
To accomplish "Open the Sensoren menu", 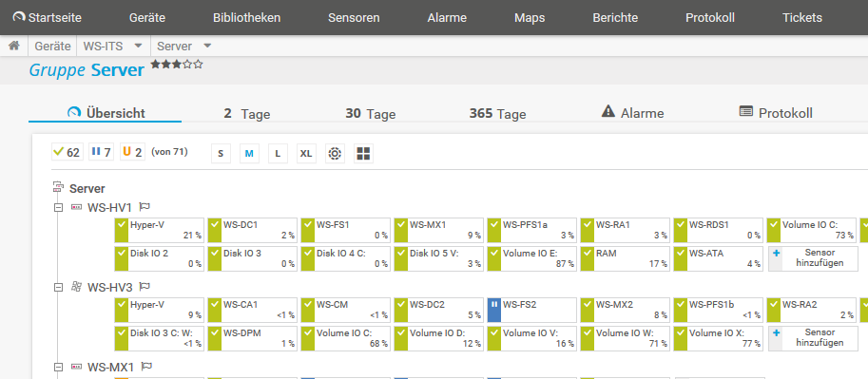I will click(354, 18).
